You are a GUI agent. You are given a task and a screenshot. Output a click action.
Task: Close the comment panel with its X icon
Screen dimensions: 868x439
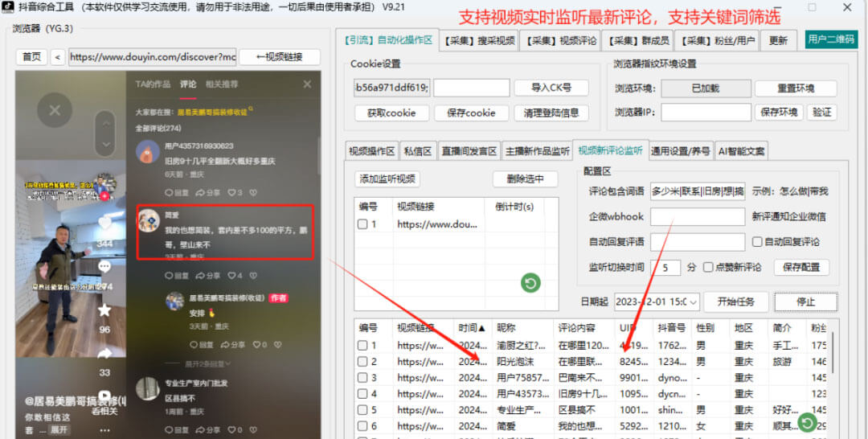307,84
